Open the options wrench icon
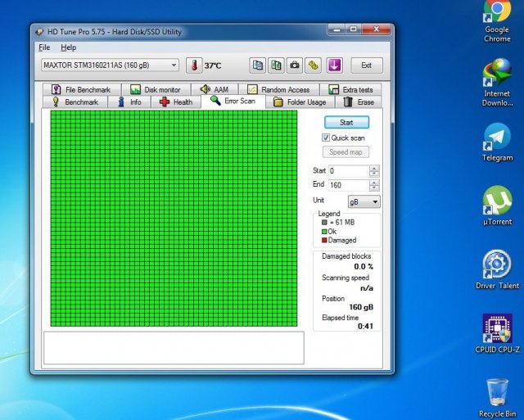524x420 pixels. [x=313, y=65]
